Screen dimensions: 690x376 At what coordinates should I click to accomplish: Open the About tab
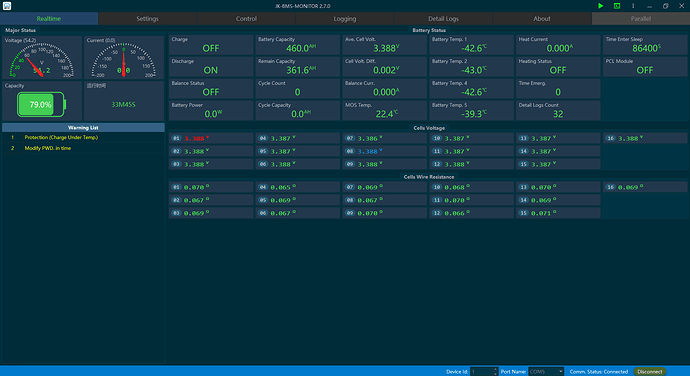(x=542, y=18)
